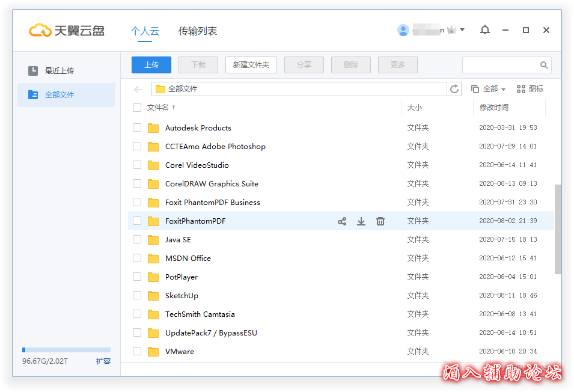
Task: Open the 传输列表 tab
Action: [198, 31]
